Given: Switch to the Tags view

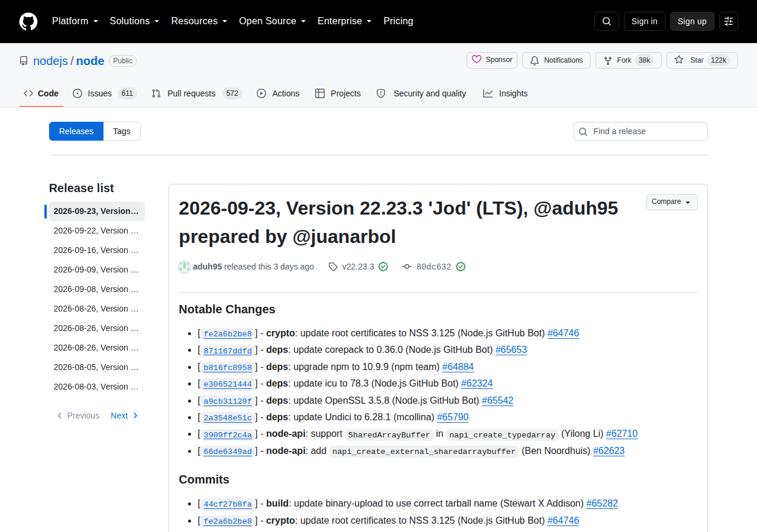Looking at the screenshot, I should 122,131.
